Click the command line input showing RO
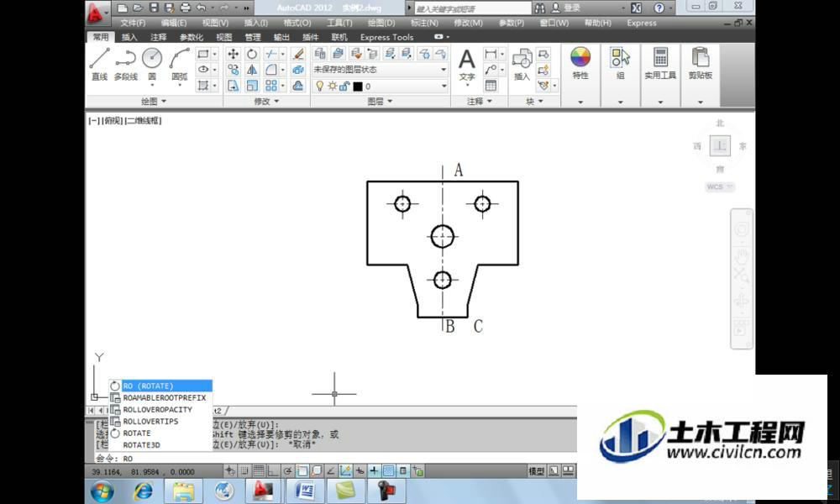 tap(335, 459)
